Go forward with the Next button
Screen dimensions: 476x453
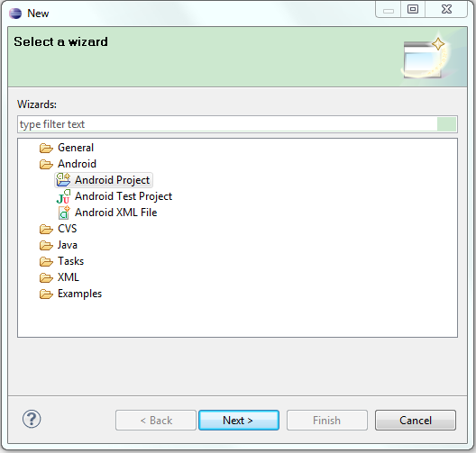pyautogui.click(x=239, y=421)
